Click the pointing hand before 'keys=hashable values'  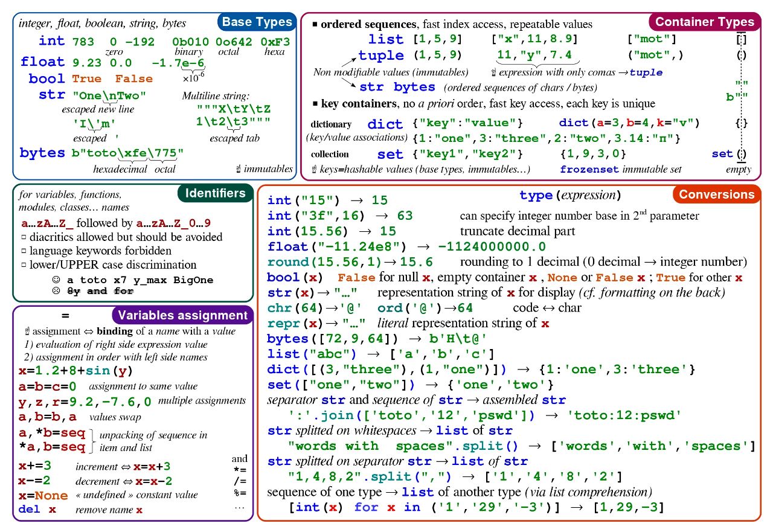(x=315, y=169)
